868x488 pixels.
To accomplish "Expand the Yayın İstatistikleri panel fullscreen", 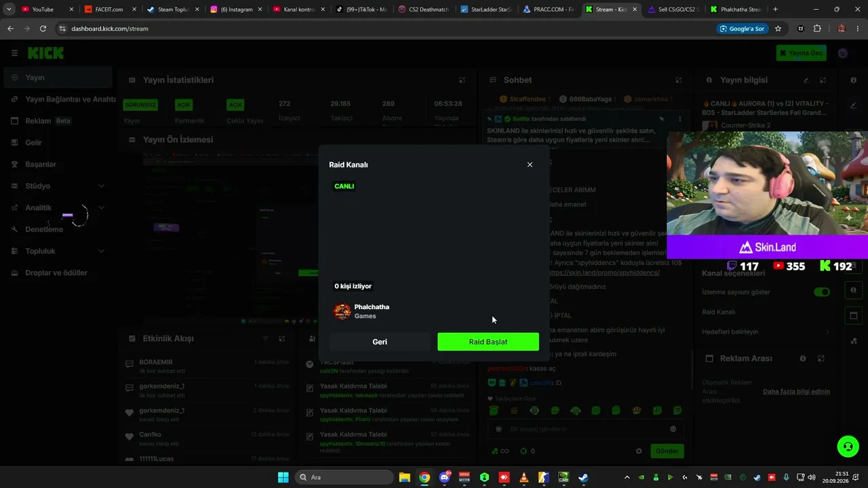I will pos(462,80).
